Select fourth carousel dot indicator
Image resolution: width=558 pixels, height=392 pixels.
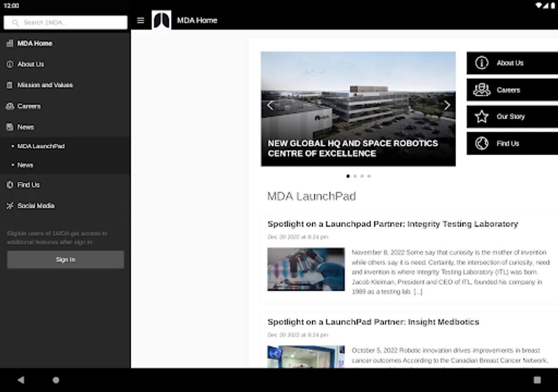point(369,176)
